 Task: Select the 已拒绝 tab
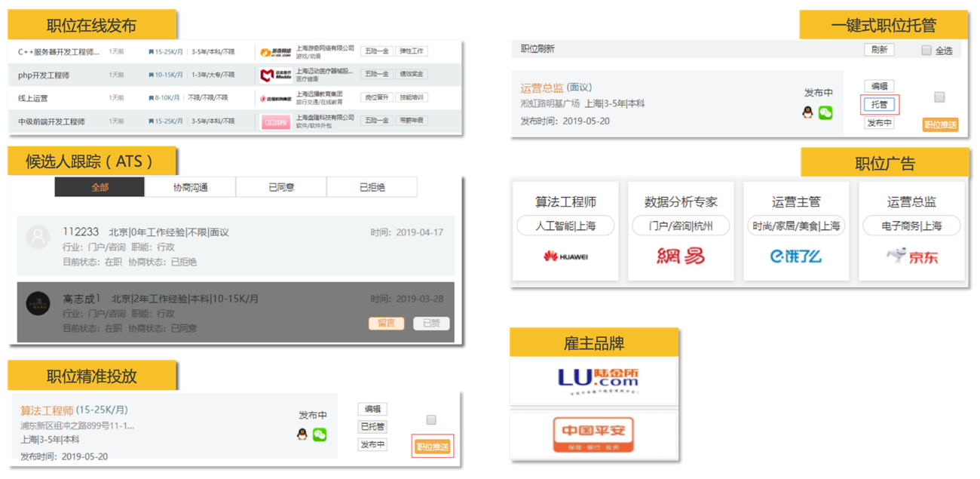pyautogui.click(x=372, y=187)
